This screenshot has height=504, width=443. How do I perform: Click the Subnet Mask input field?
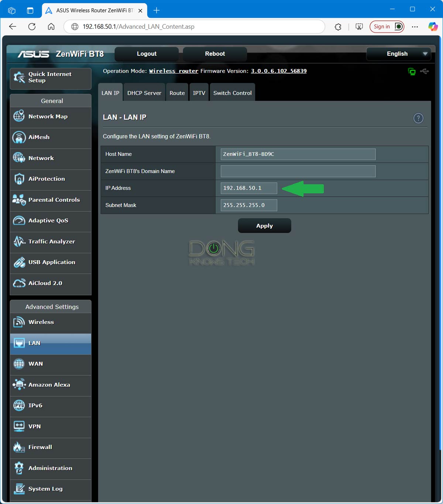[x=249, y=205]
